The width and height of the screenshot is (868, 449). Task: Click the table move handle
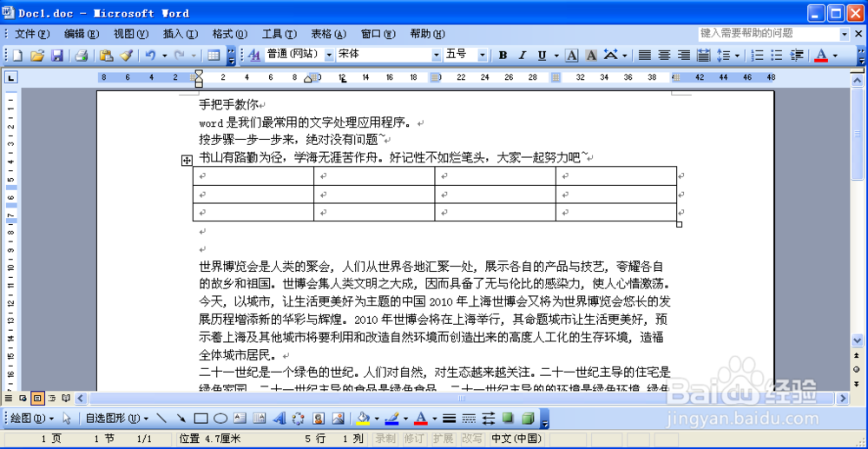(x=187, y=160)
